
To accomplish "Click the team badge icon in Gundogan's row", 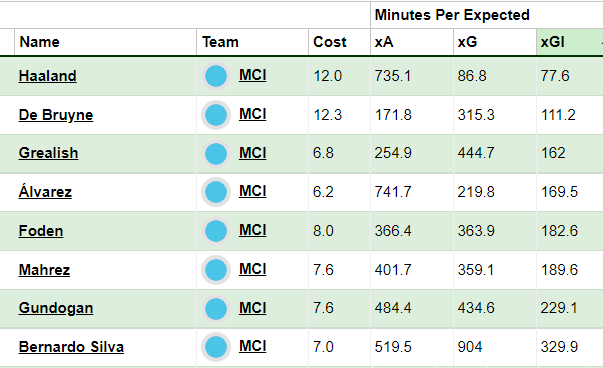I will [x=216, y=308].
